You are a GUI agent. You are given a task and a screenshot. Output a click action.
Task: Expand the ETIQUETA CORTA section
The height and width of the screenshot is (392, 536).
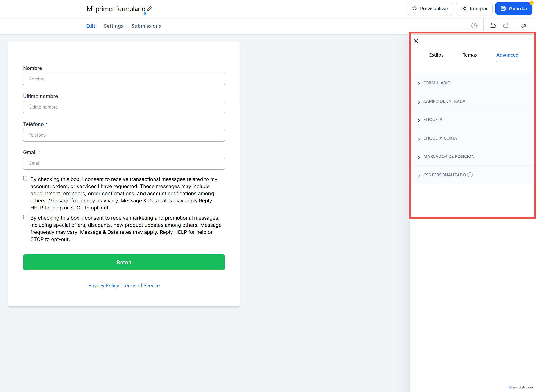(x=440, y=138)
